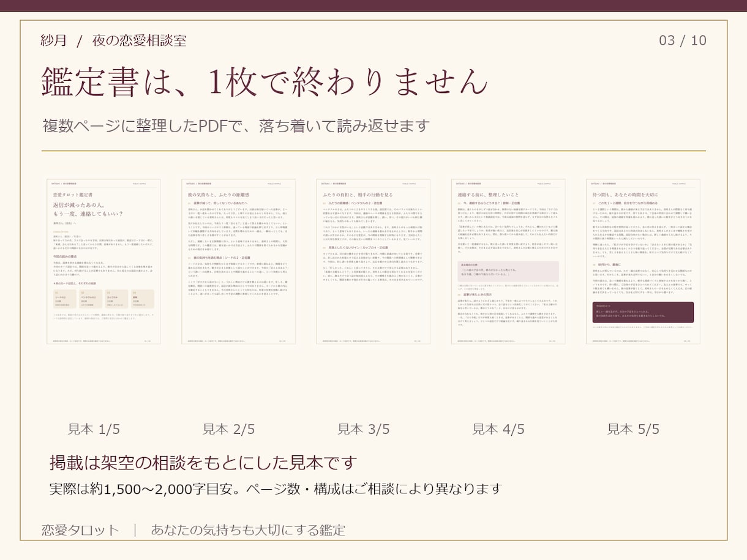Click the note 掲載は架空の相談をもとにした見本です

point(203,462)
